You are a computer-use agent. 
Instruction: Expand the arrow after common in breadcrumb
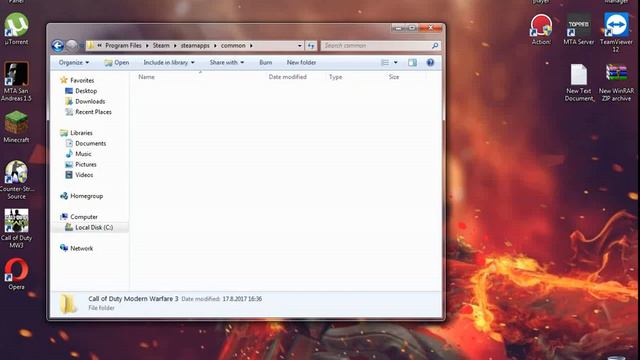pos(251,46)
